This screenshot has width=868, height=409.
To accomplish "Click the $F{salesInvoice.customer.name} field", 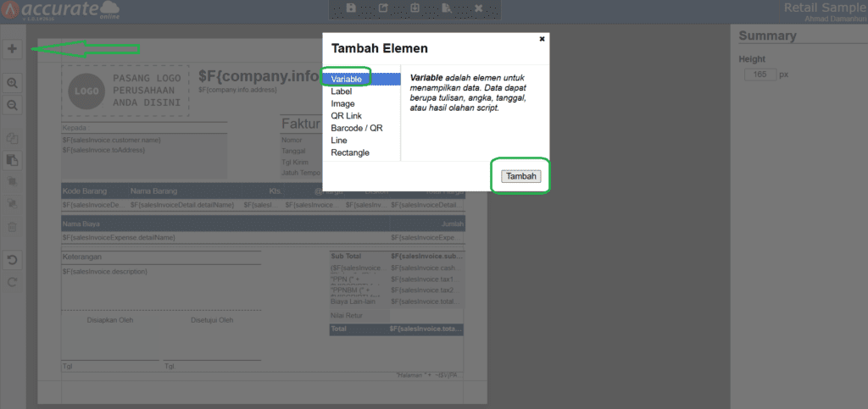I will pyautogui.click(x=112, y=141).
